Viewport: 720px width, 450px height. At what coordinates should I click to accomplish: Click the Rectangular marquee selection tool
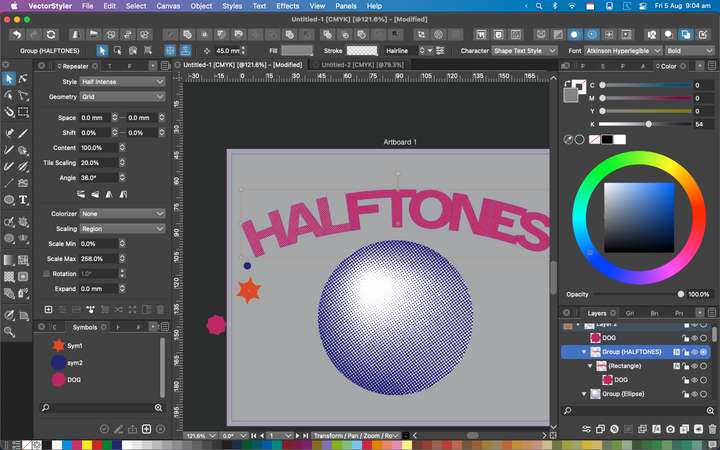click(23, 112)
